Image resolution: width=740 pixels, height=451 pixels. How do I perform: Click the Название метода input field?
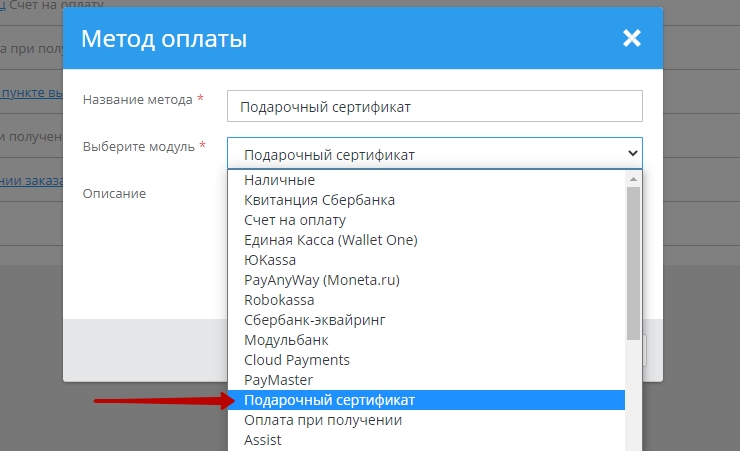tap(434, 106)
